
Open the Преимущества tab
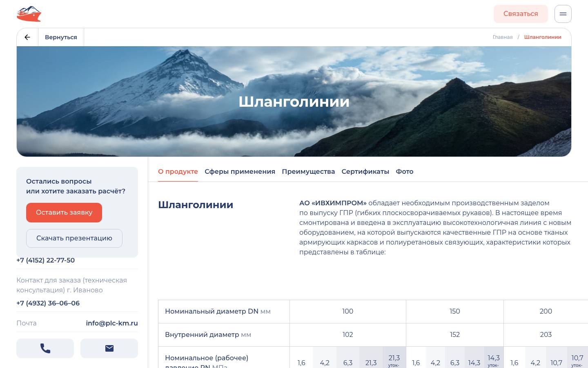point(308,172)
